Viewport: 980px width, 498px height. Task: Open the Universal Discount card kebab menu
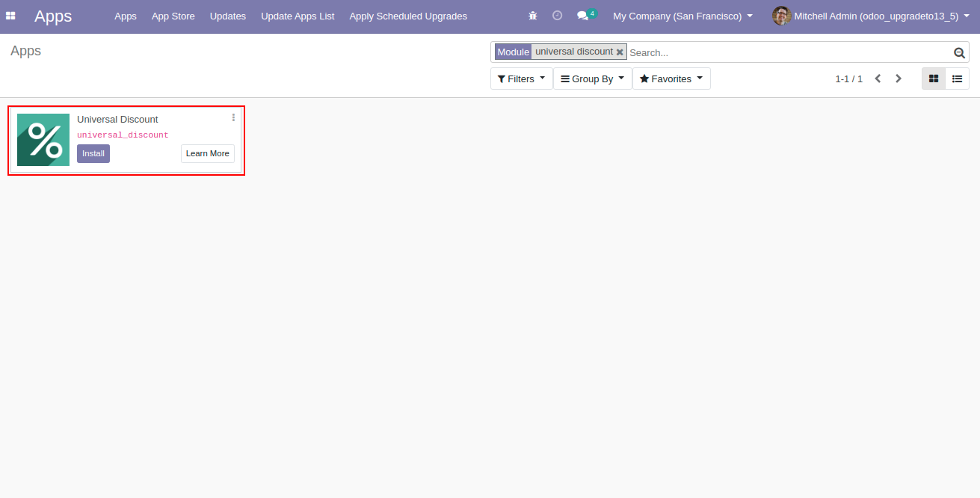click(x=233, y=117)
